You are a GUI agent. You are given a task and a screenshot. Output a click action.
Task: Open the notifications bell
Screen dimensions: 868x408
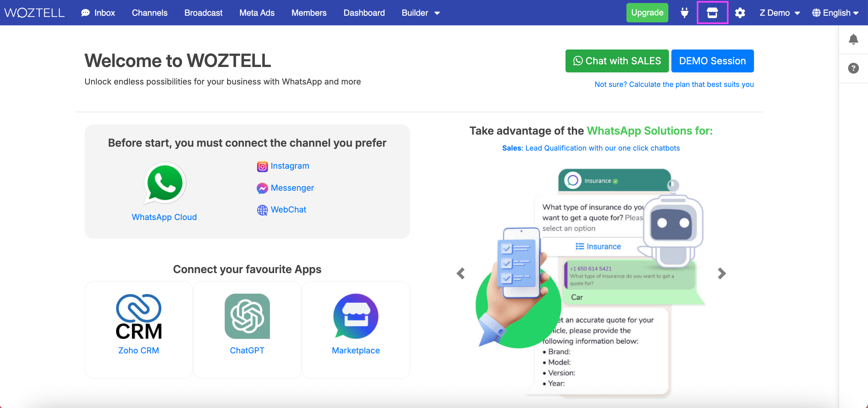853,40
